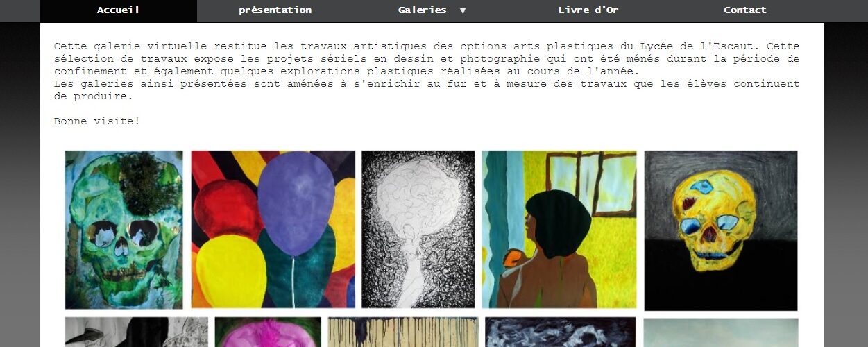Go to the présentation page

pyautogui.click(x=275, y=10)
